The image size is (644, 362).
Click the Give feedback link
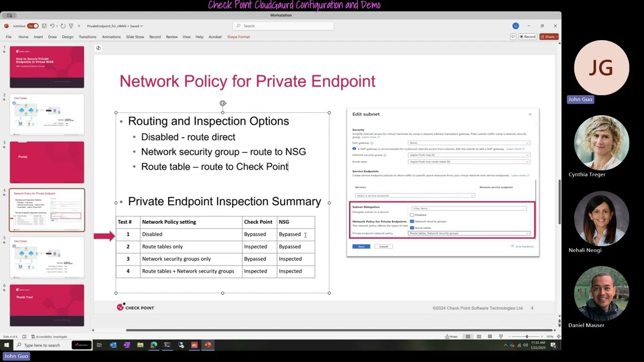[523, 246]
